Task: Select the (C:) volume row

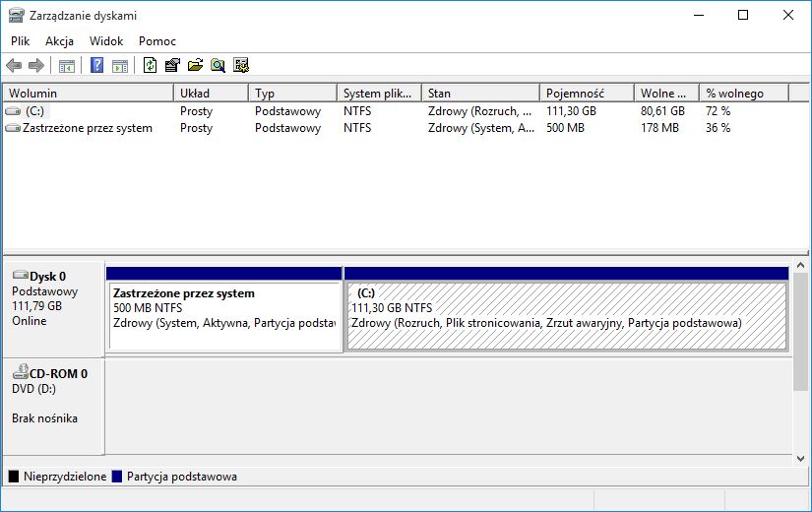Action: [397, 111]
